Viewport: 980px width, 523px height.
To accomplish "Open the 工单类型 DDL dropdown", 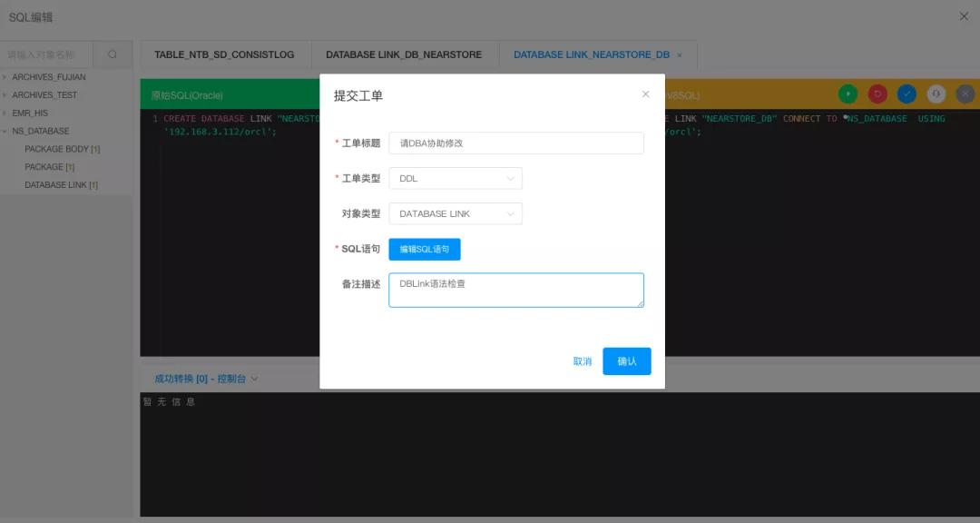I will pyautogui.click(x=456, y=178).
